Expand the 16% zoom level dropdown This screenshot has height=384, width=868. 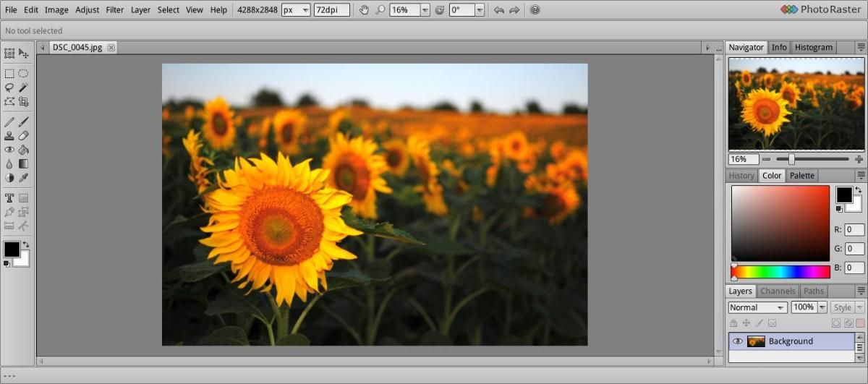point(425,10)
